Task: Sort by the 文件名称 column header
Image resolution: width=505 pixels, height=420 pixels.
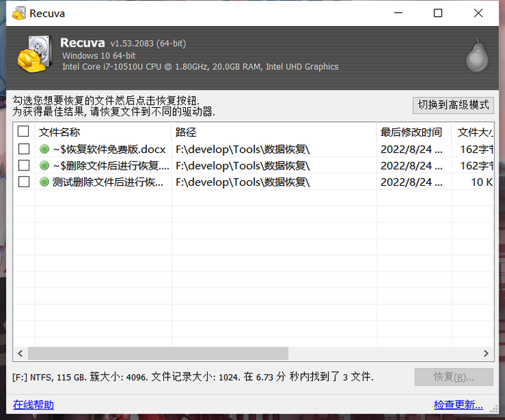Action: pyautogui.click(x=103, y=132)
